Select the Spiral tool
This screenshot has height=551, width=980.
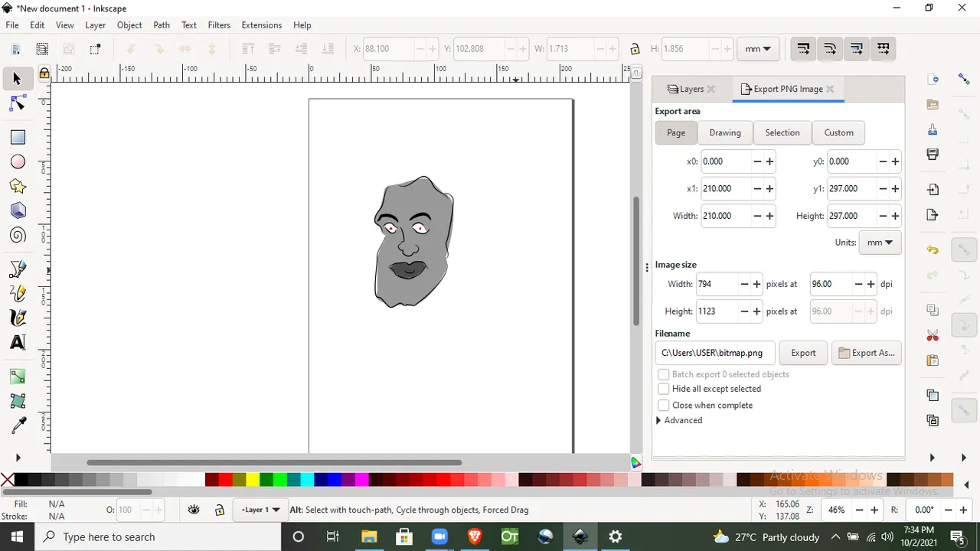click(x=18, y=235)
